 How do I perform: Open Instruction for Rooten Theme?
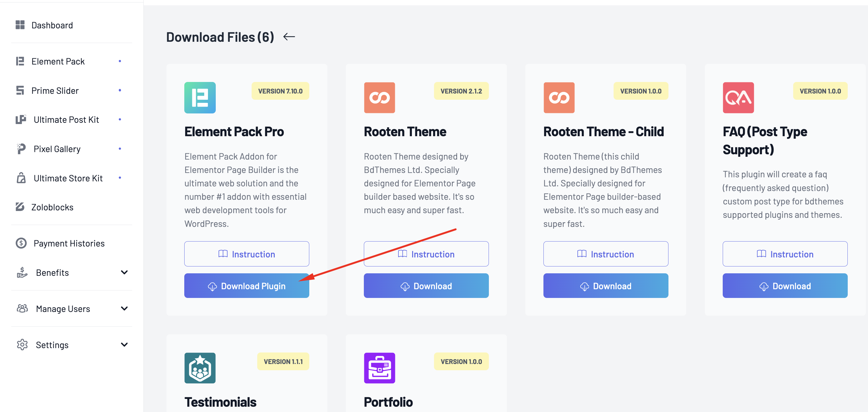(x=426, y=254)
